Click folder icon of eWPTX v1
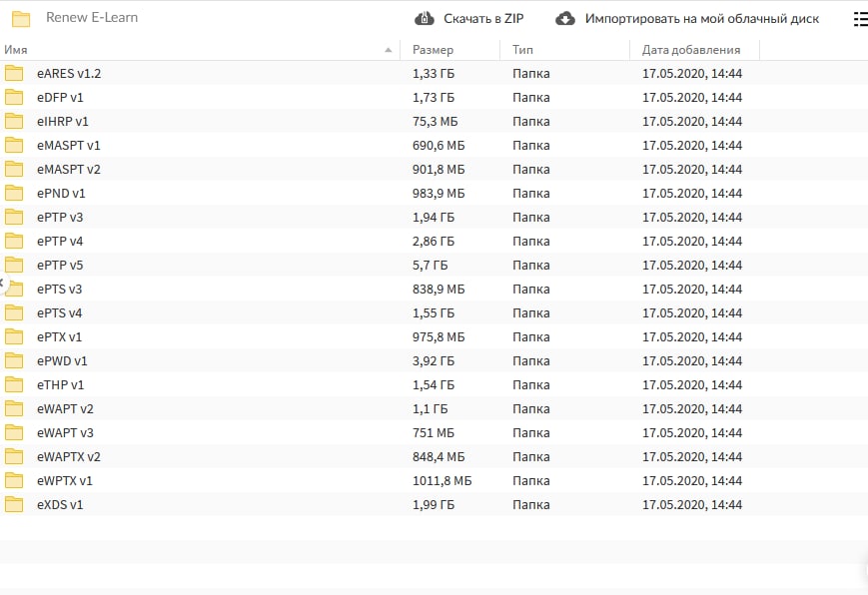This screenshot has width=868, height=595. (x=14, y=480)
